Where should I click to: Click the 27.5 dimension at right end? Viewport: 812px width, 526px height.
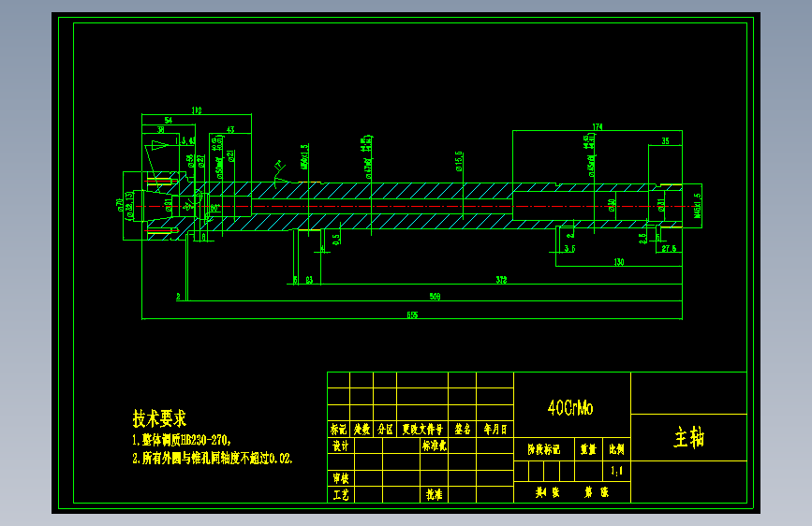[669, 249]
